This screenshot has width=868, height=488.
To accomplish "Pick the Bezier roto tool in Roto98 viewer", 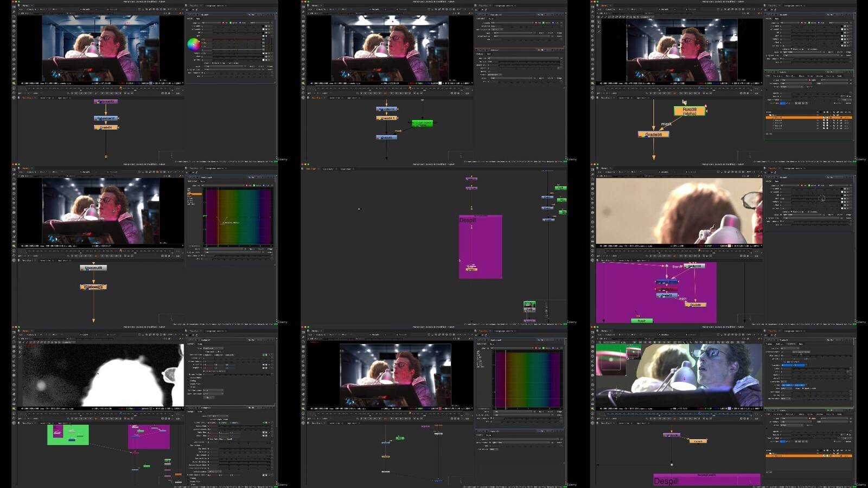I will 599,31.
